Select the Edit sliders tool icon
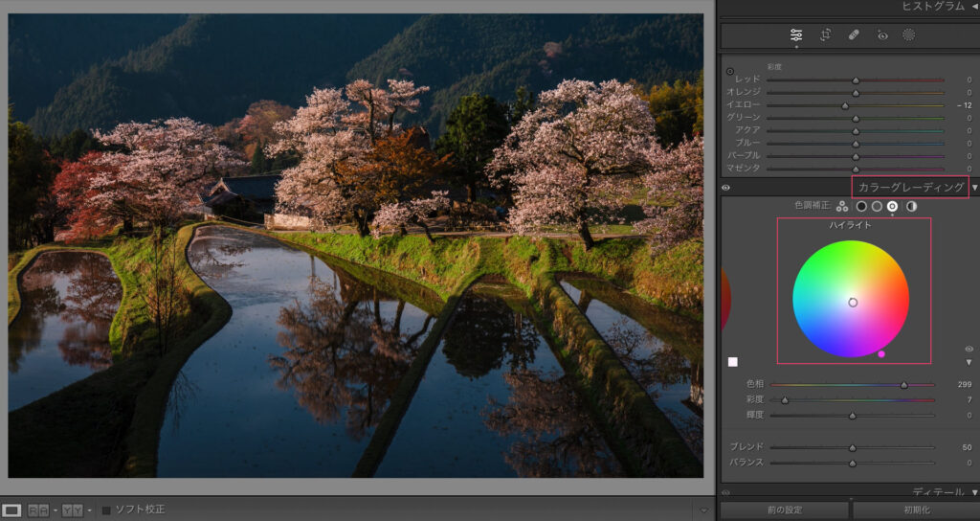This screenshot has height=521, width=980. pos(796,35)
